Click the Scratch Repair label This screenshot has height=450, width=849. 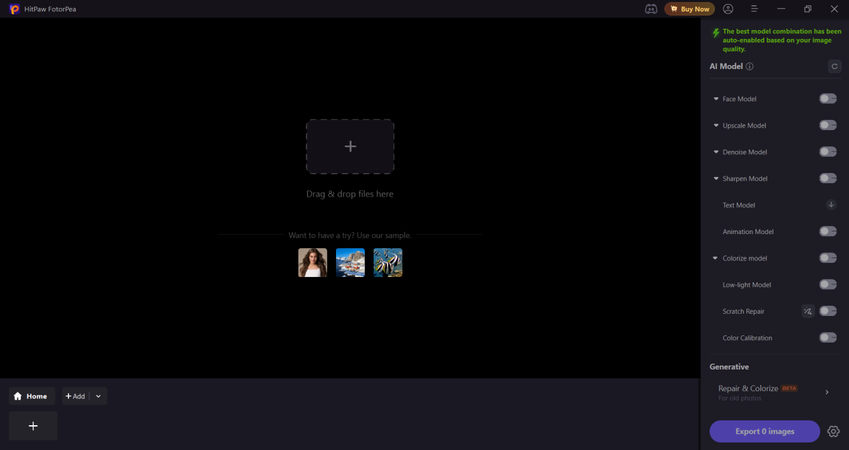pyautogui.click(x=743, y=311)
